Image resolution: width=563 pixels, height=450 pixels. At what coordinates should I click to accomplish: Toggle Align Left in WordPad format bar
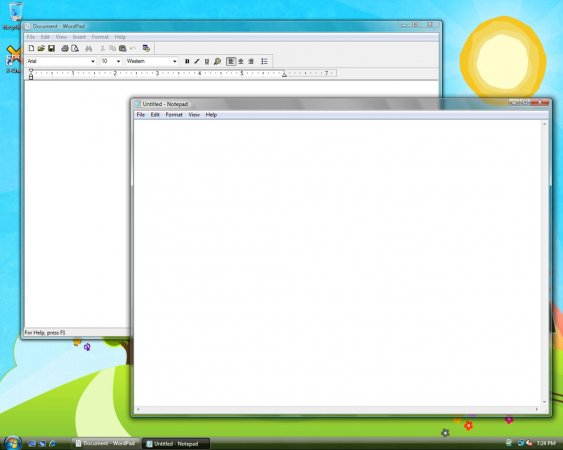(x=231, y=61)
